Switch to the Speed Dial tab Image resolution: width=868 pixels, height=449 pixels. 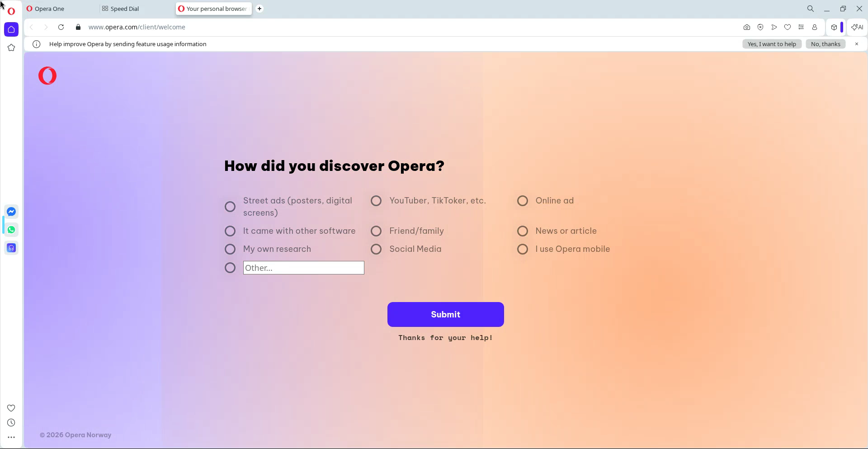pyautogui.click(x=124, y=9)
